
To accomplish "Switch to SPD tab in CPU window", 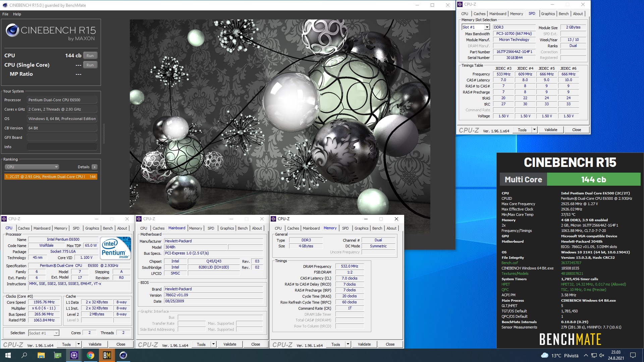I will pyautogui.click(x=76, y=228).
